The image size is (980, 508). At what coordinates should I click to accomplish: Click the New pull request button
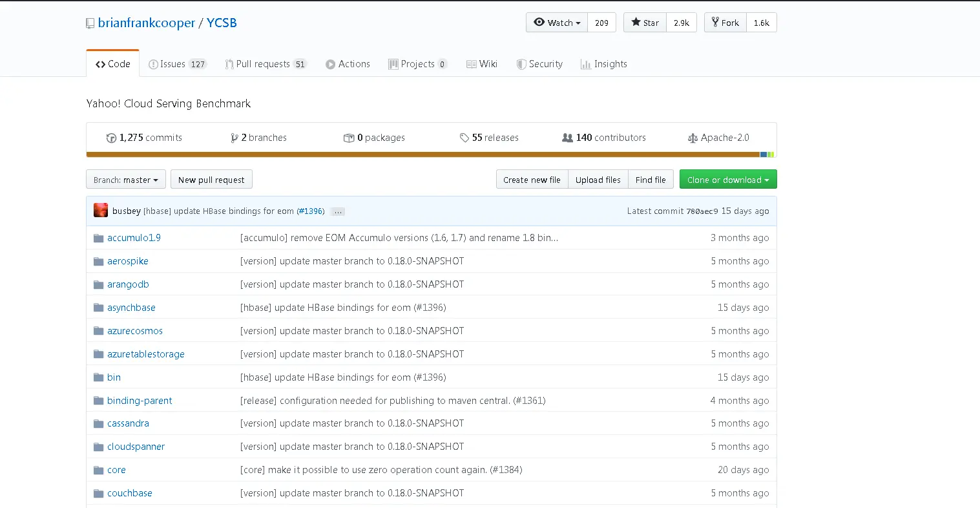coord(211,180)
